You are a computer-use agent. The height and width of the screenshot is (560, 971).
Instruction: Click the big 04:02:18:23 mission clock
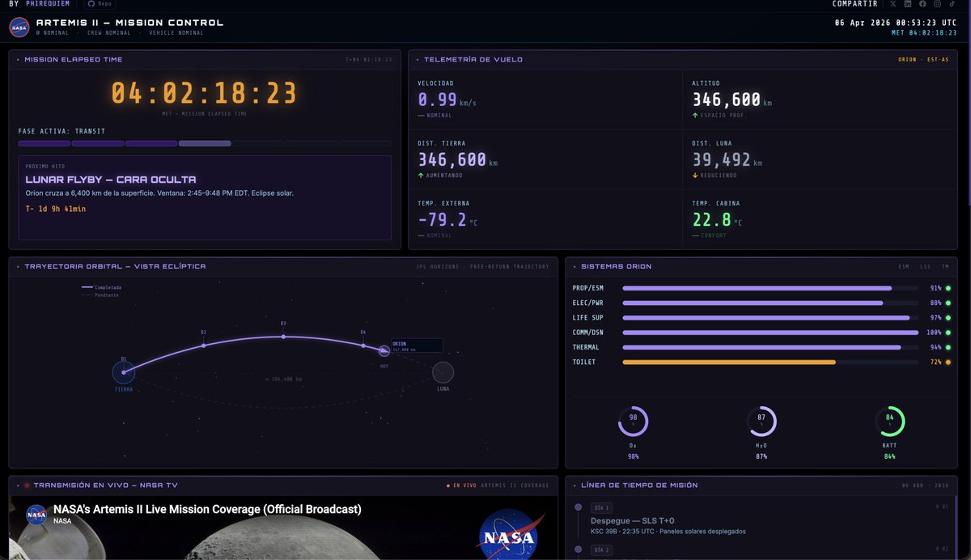(x=204, y=94)
